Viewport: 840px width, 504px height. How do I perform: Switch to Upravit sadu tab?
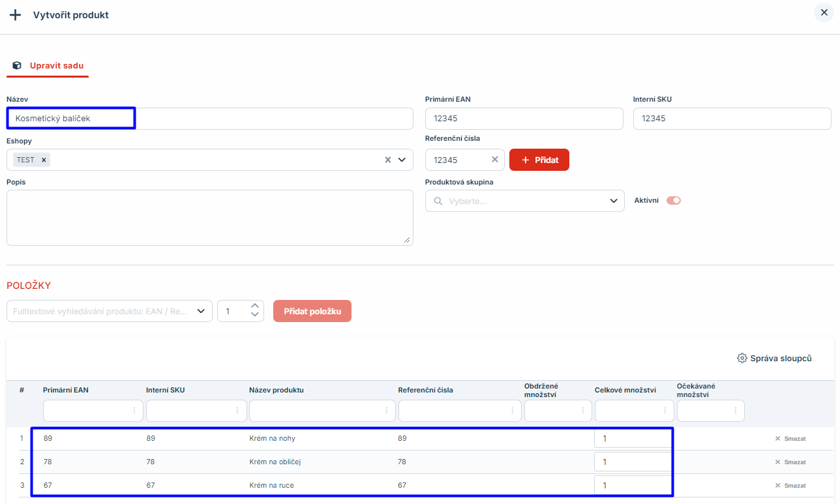(56, 66)
